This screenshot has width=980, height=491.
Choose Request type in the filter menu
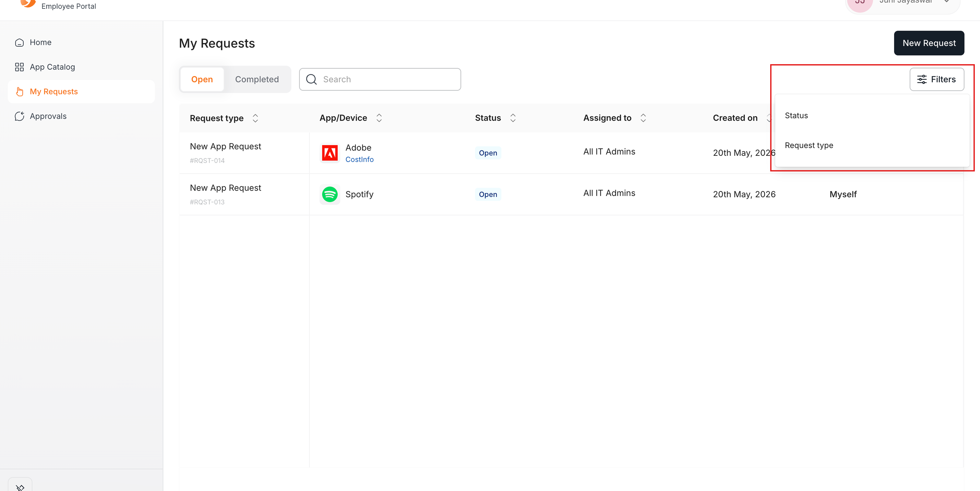[x=872, y=145]
